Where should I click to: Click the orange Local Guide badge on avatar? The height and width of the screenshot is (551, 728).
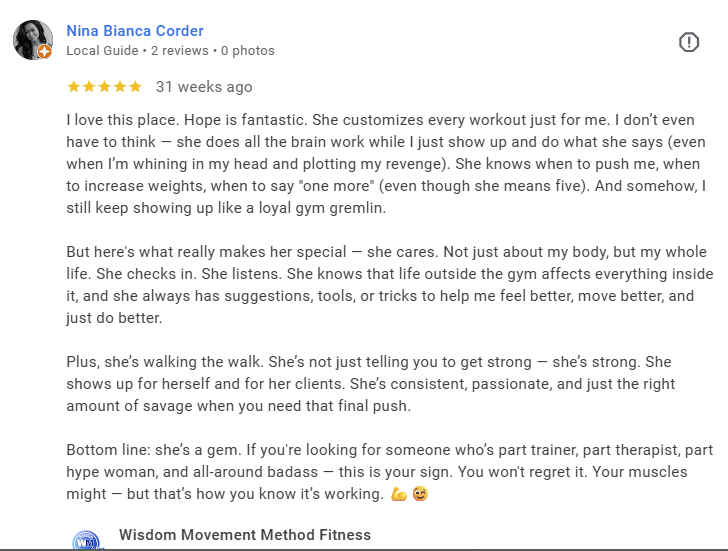[x=44, y=52]
